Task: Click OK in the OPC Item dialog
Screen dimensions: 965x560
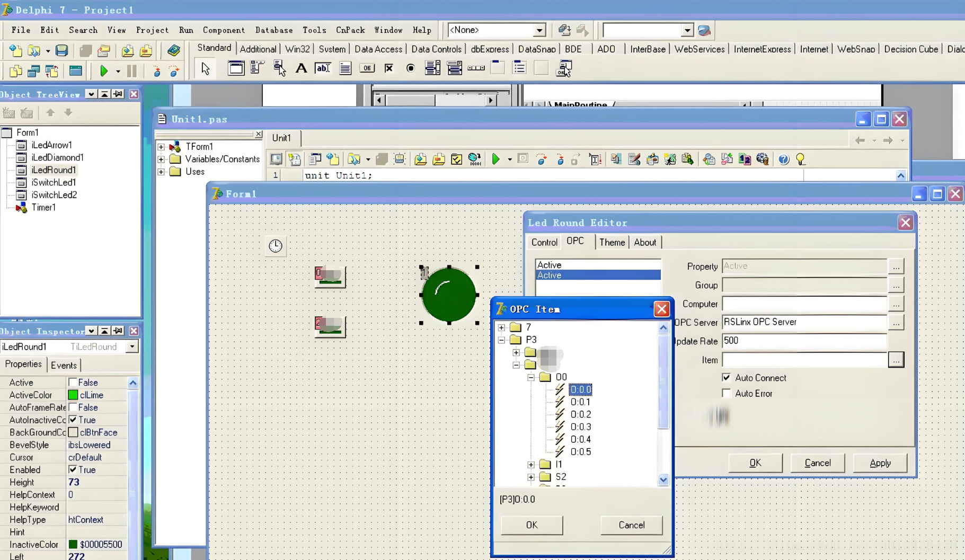Action: click(532, 525)
